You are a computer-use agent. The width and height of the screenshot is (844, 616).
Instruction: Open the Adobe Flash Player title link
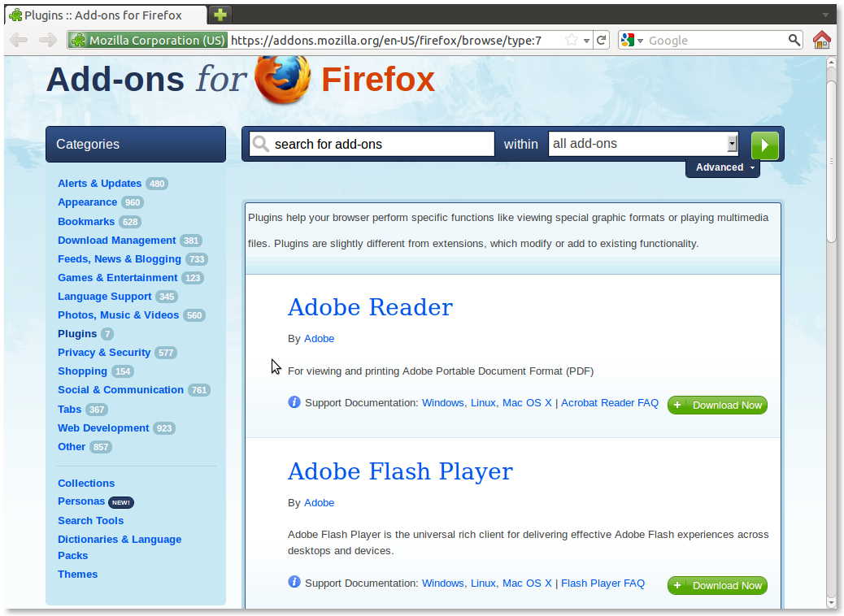[x=401, y=471]
